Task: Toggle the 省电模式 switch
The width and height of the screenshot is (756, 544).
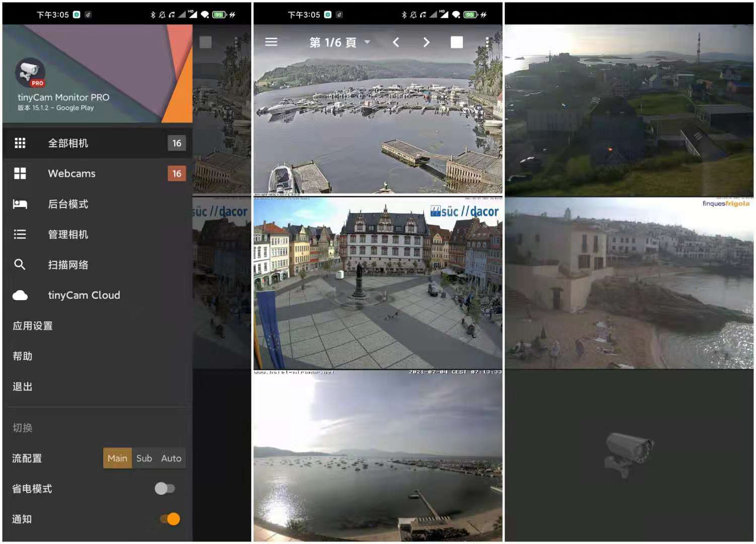Action: point(165,489)
